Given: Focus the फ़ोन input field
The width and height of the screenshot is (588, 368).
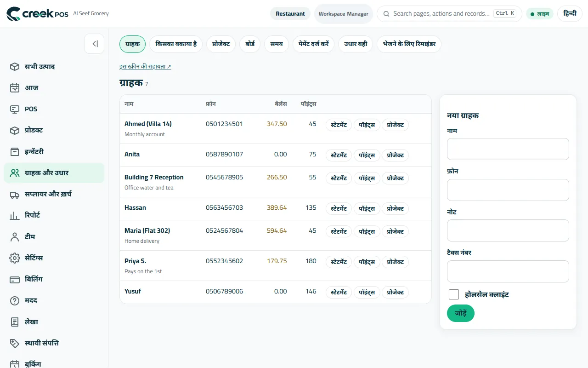Looking at the screenshot, I should click(x=508, y=190).
